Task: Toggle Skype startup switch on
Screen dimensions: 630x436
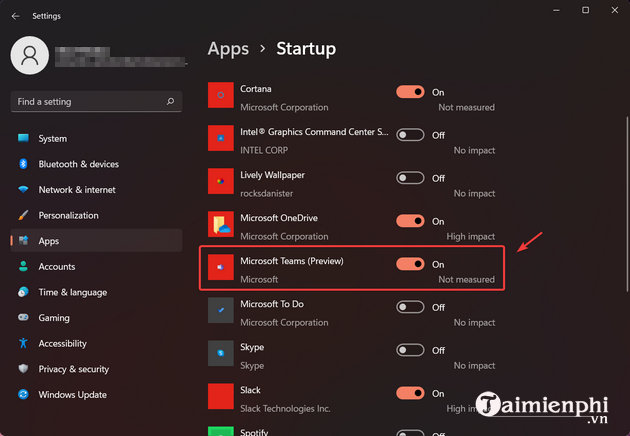Action: [410, 350]
